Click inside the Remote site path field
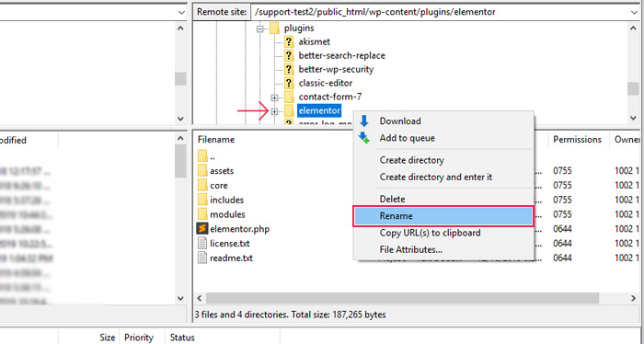This screenshot has height=344, width=644. 441,12
